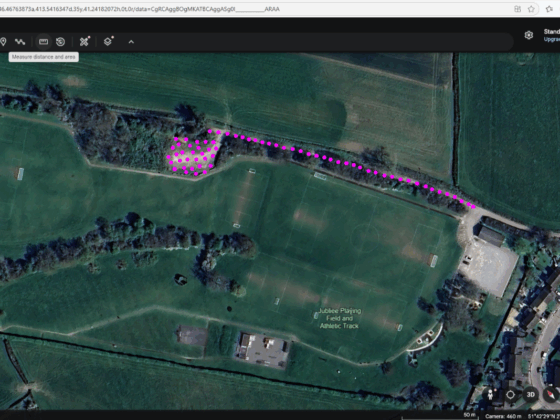Click the end of the magenta dotted path
This screenshot has width=560, height=420.
[474, 206]
